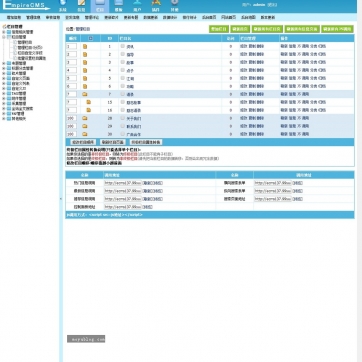Click the expand-all icon in table header
This screenshot has height=362, width=362.
click(x=90, y=39)
